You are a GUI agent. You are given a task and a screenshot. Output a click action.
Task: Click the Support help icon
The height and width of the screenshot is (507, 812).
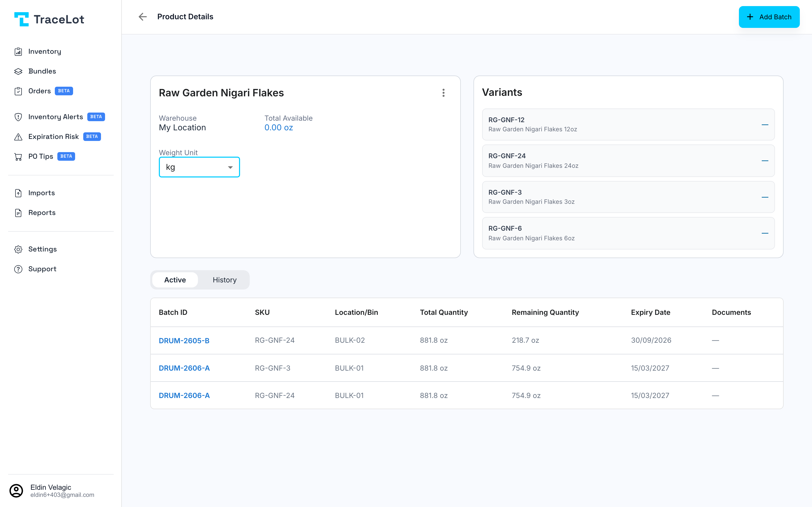[18, 269]
